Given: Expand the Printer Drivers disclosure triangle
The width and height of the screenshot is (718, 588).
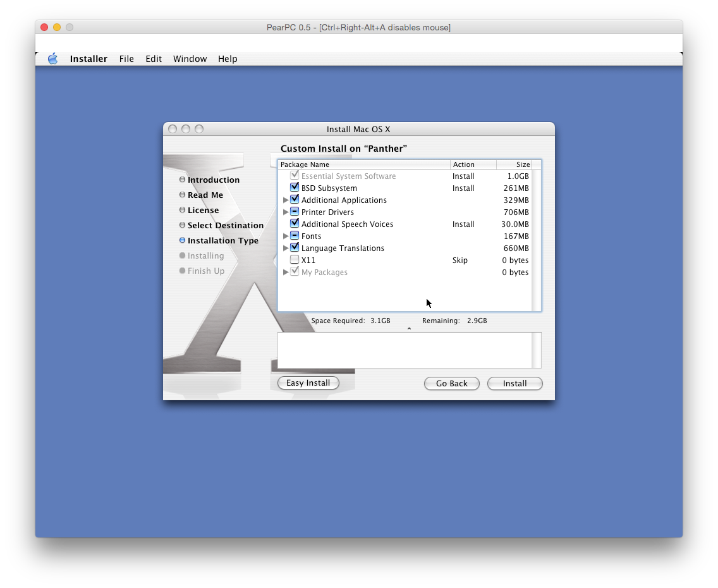Looking at the screenshot, I should (x=285, y=212).
